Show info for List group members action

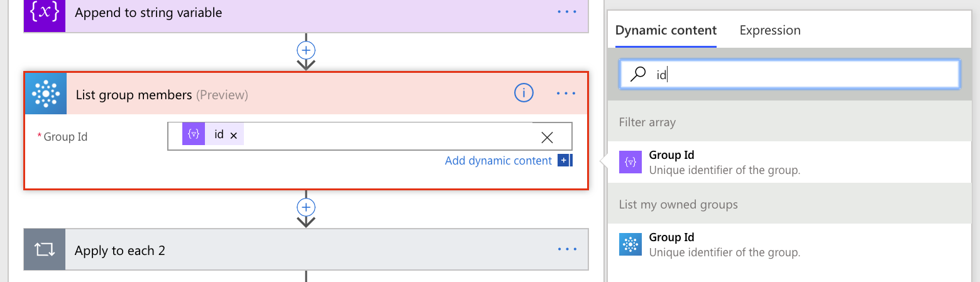click(524, 94)
